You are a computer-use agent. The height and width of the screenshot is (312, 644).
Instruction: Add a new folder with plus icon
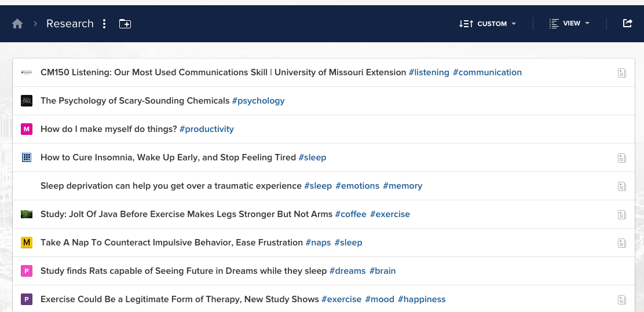coord(125,24)
